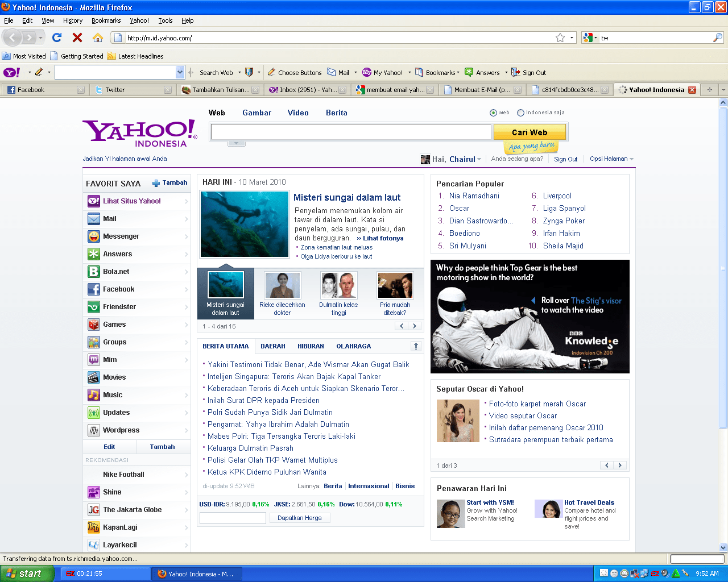Open Mim from the sidebar
Screen dimensions: 728x582
coord(136,360)
